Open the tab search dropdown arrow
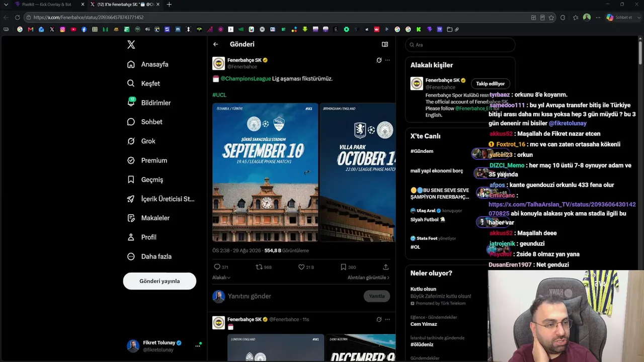The image size is (644, 362). coord(6,5)
